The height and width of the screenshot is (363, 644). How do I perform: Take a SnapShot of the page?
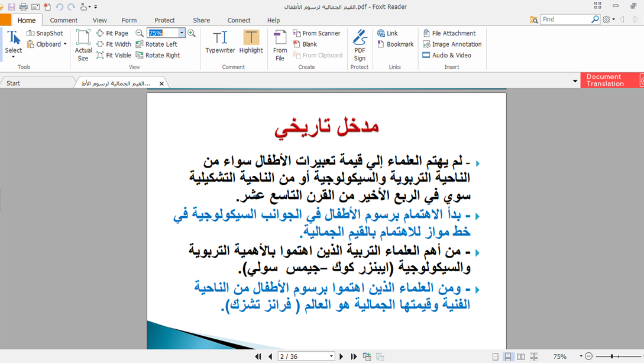45,33
